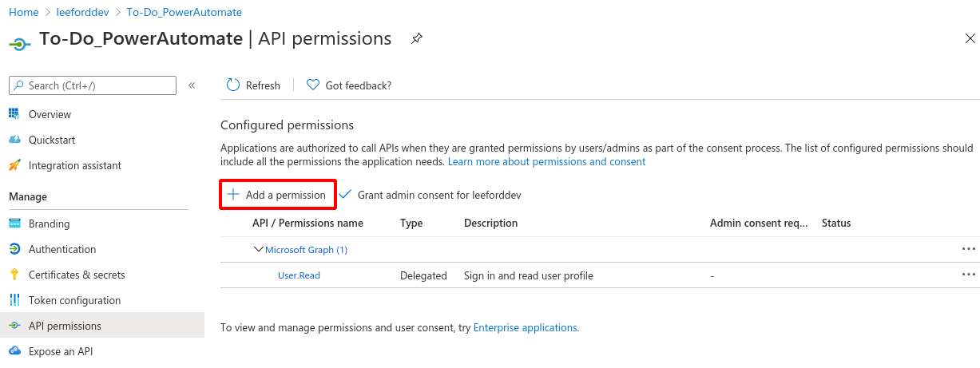Open Quickstart in the sidebar menu

pyautogui.click(x=52, y=140)
